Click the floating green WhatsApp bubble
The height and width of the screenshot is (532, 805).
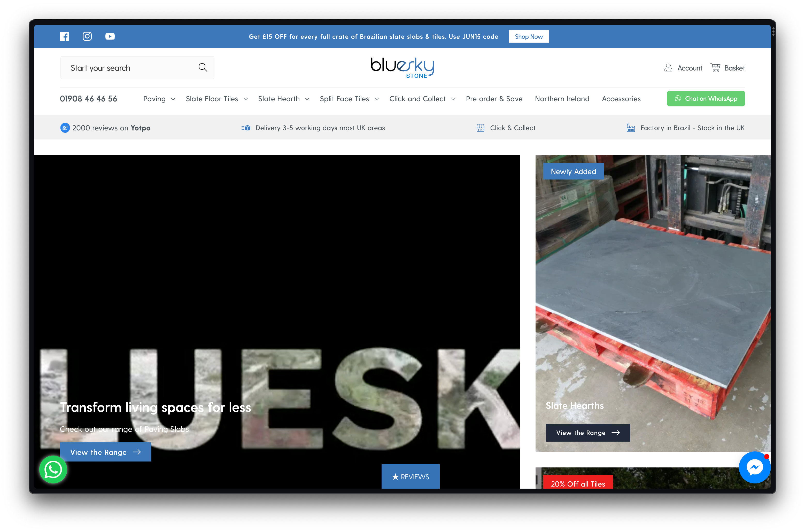53,470
